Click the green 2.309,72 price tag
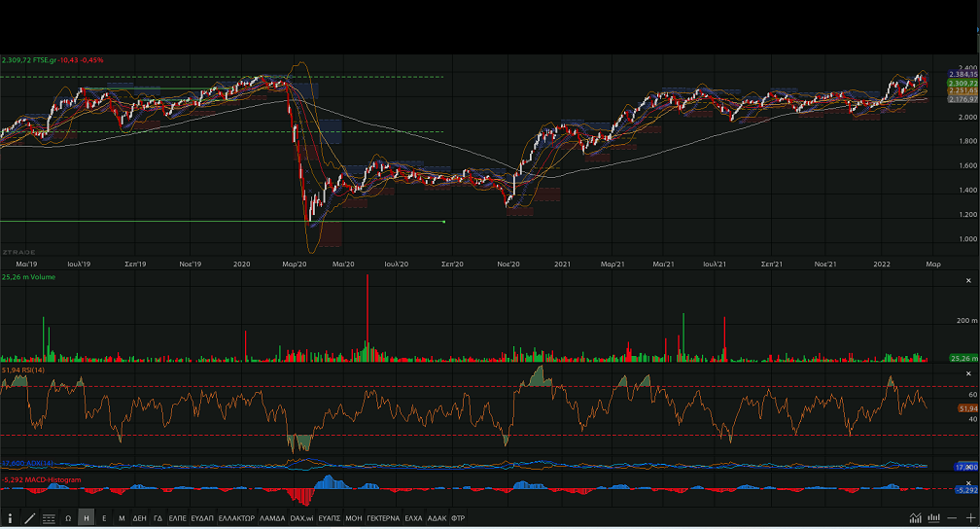980x529 pixels. (963, 84)
